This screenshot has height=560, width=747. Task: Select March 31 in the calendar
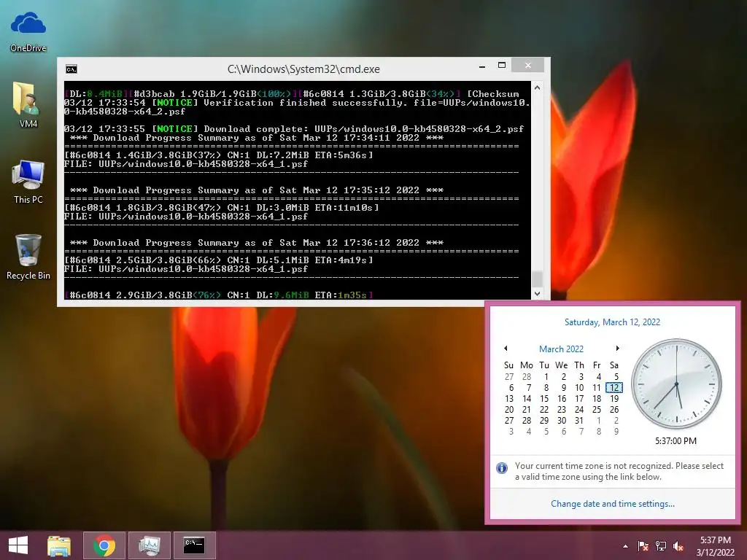578,421
